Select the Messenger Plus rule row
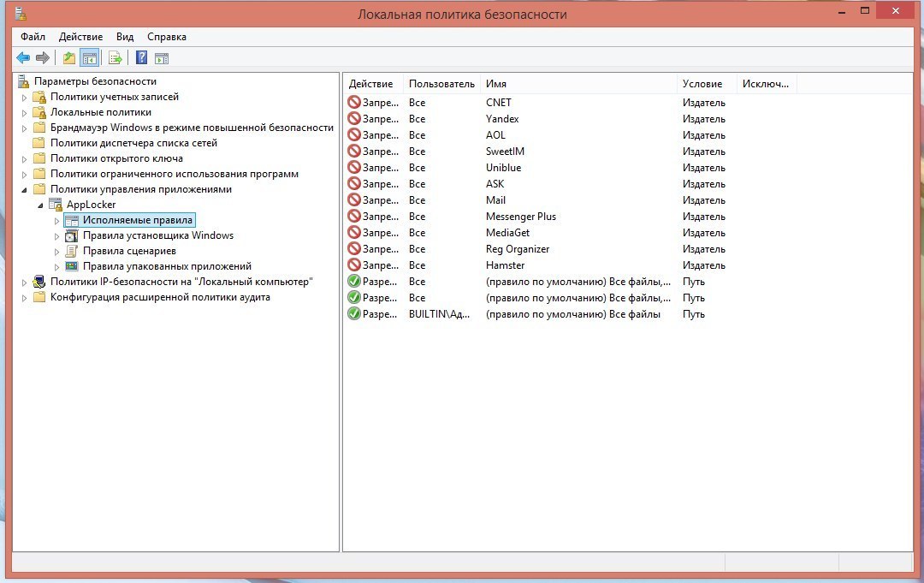Image resolution: width=924 pixels, height=583 pixels. (520, 217)
